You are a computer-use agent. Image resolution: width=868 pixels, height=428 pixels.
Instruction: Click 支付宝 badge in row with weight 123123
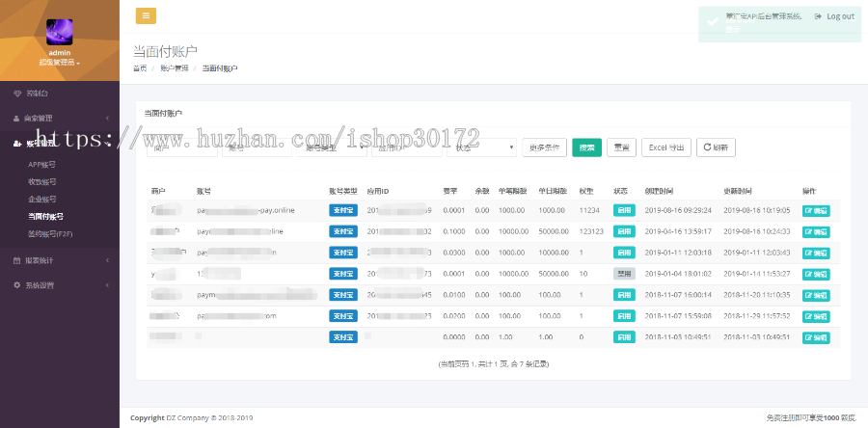343,231
